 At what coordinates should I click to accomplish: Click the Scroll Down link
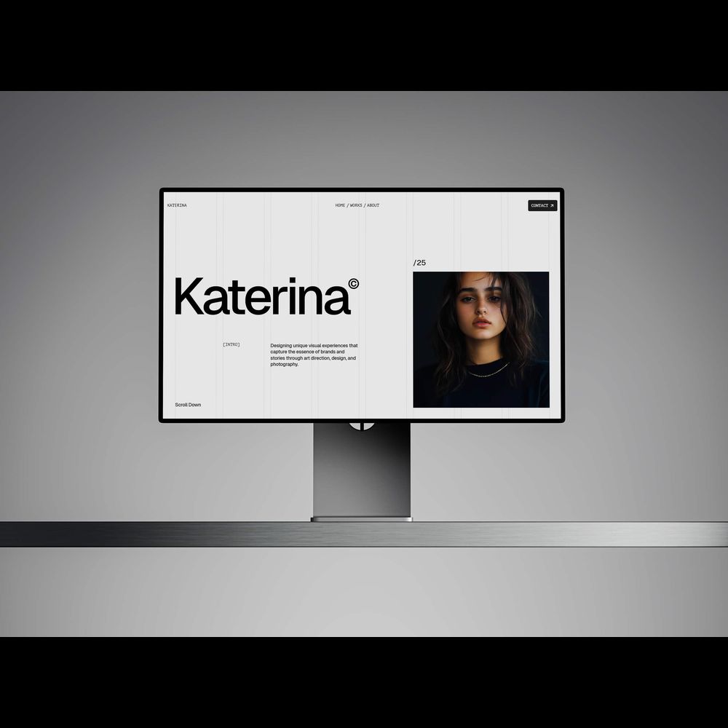point(188,405)
